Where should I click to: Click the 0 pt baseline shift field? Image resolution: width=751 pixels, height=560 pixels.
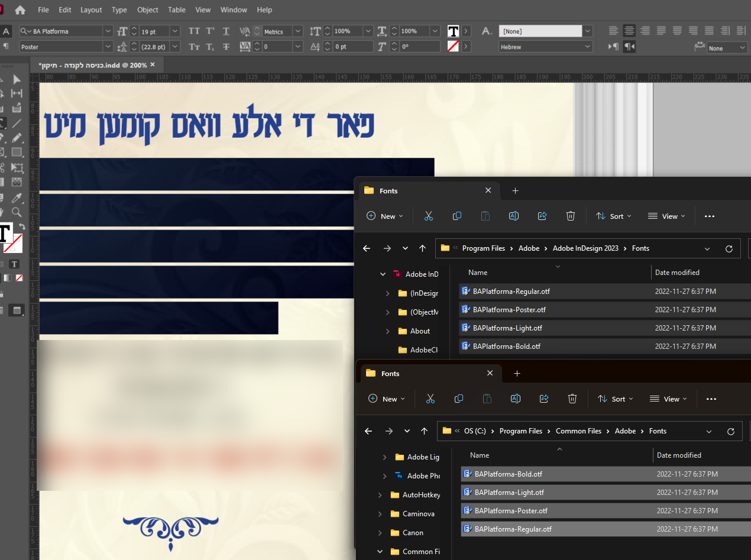[352, 47]
